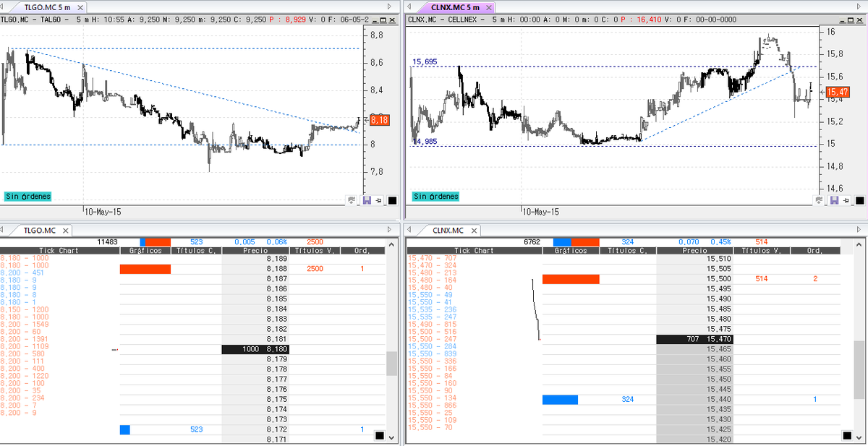Click ask volume 514 in the 15,500 row
This screenshot has height=446, width=868.
(761, 278)
